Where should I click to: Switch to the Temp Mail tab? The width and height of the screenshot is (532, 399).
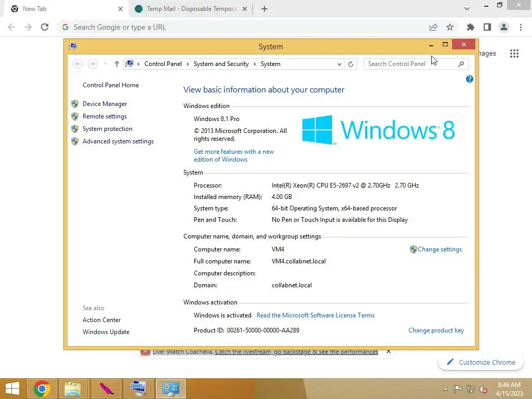pyautogui.click(x=191, y=9)
